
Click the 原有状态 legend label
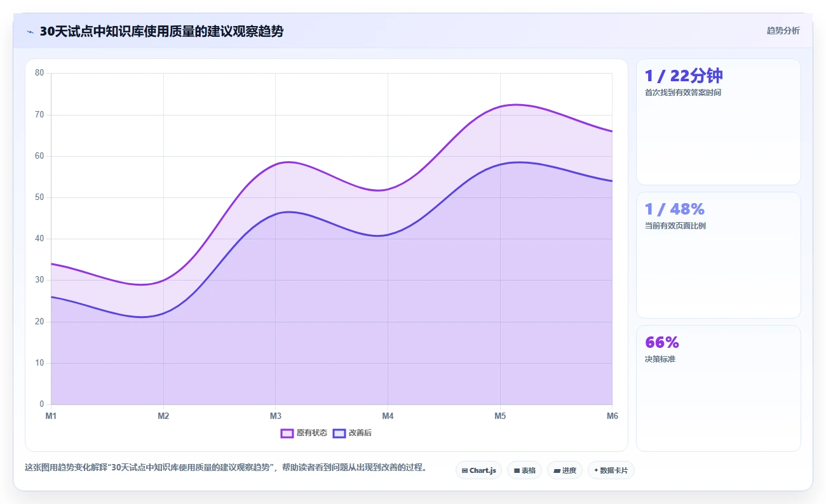pyautogui.click(x=311, y=433)
